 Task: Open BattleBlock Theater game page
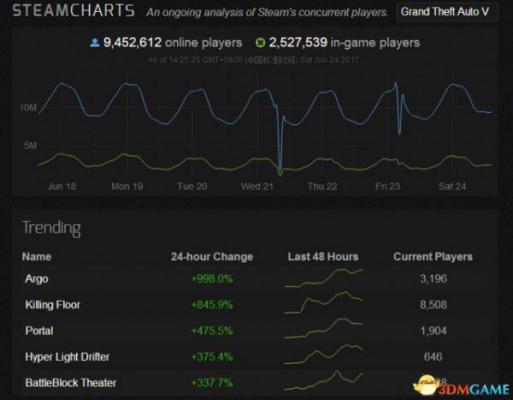coord(70,383)
